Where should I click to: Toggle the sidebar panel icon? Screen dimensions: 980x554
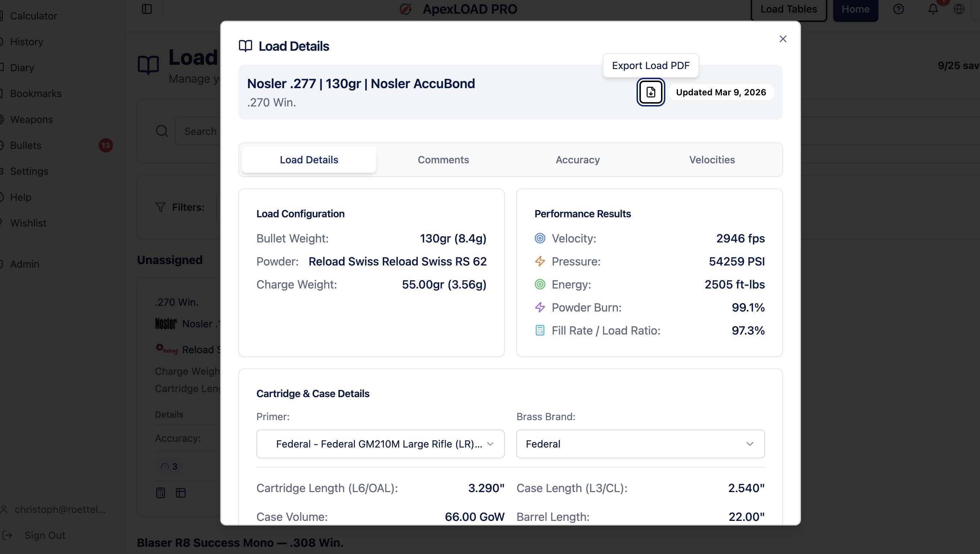coord(147,9)
